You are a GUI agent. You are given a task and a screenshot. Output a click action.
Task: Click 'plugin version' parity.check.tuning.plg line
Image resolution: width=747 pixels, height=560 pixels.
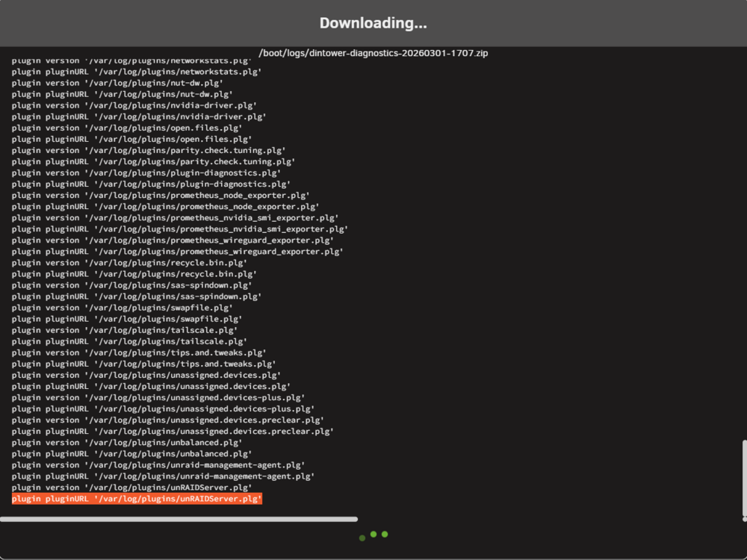(x=149, y=151)
